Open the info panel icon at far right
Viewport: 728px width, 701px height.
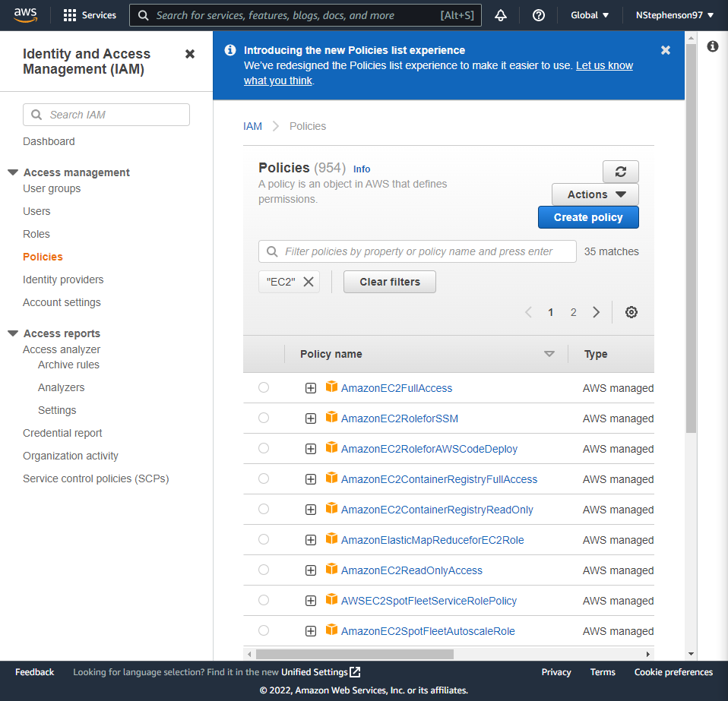click(712, 46)
